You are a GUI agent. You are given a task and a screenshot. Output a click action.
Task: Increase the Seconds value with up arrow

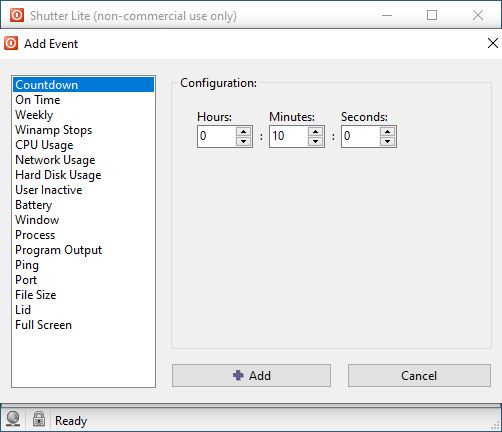coord(387,131)
